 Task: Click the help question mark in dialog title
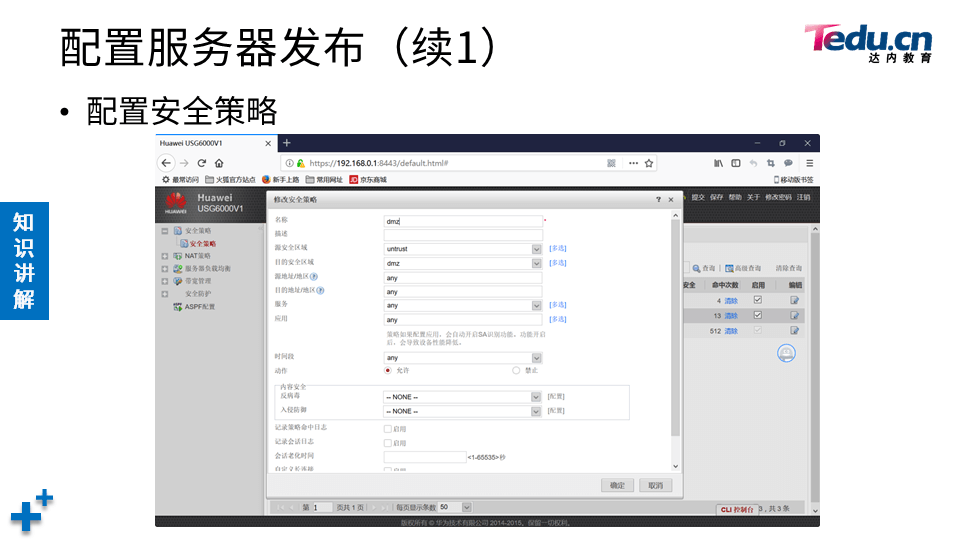pyautogui.click(x=658, y=200)
